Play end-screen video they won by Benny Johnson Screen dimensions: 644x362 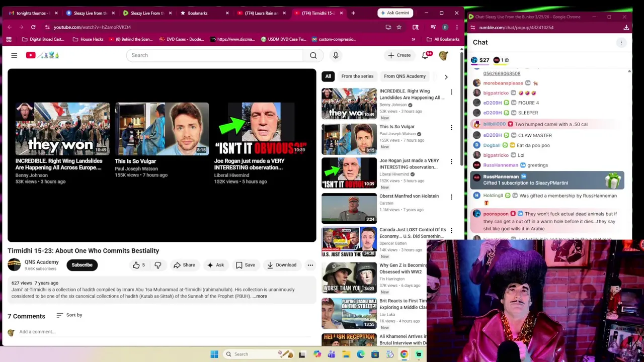[62, 128]
